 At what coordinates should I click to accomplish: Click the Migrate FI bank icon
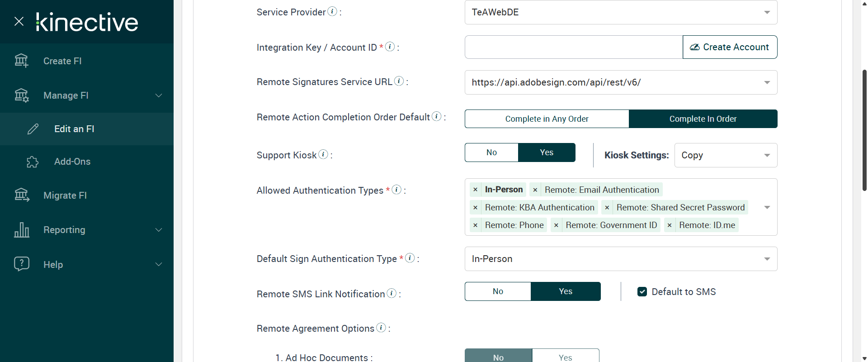(22, 195)
